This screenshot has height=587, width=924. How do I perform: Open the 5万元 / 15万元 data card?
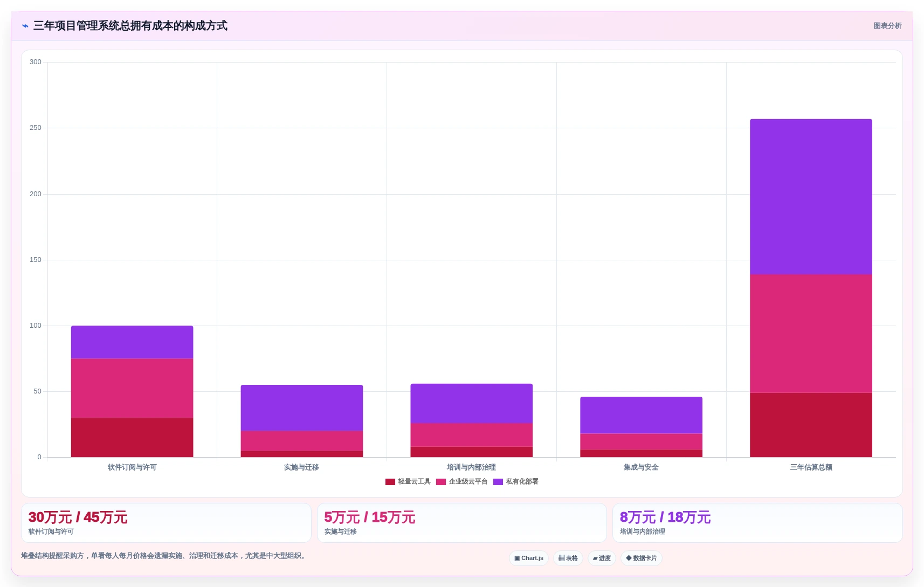(462, 523)
